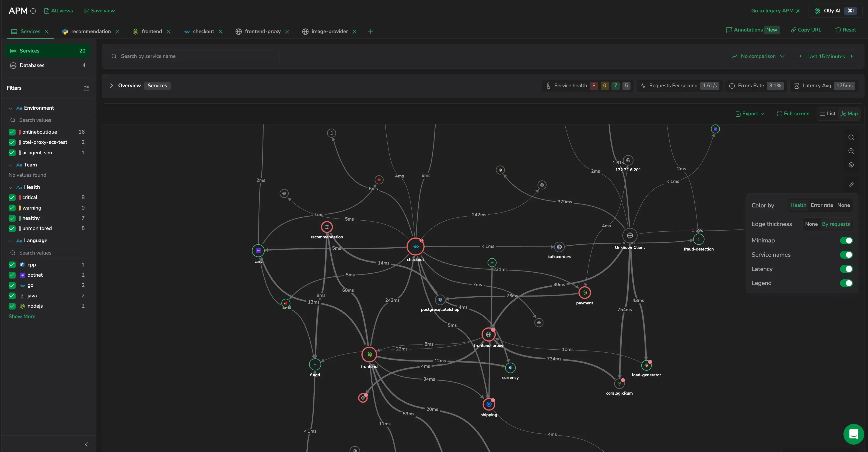Image resolution: width=868 pixels, height=452 pixels.
Task: Select the payment service node
Action: click(x=584, y=293)
